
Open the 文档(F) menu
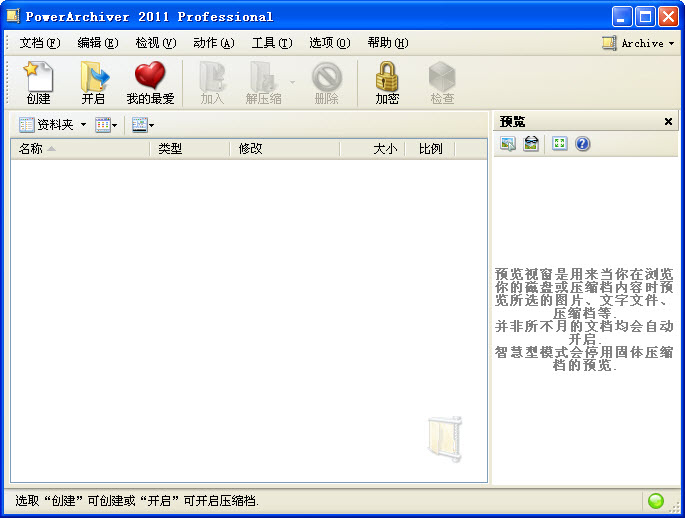39,43
